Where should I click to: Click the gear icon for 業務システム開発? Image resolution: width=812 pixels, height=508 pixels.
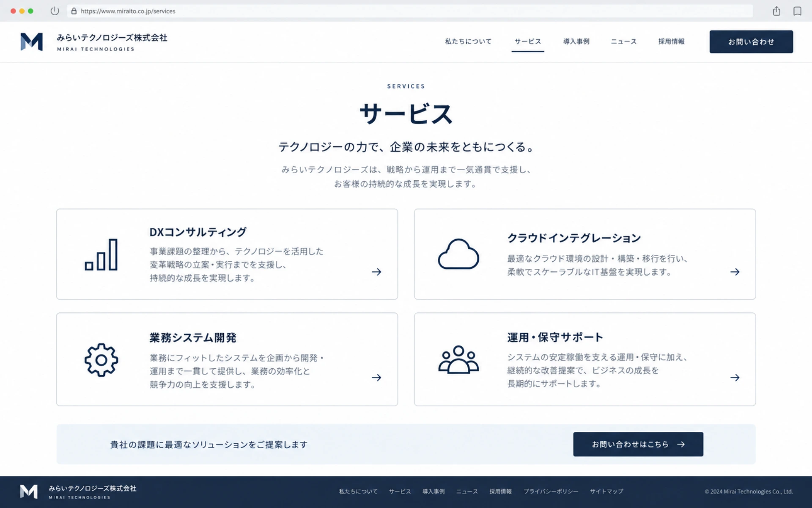tap(101, 360)
